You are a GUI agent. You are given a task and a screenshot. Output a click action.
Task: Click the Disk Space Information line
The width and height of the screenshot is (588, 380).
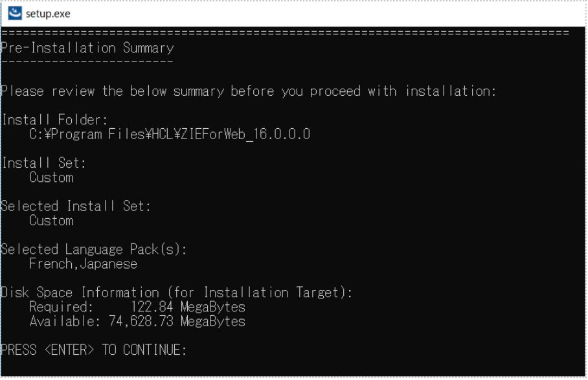[x=177, y=293]
